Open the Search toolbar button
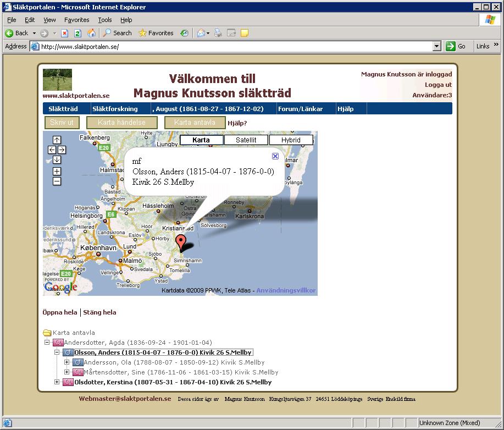This screenshot has height=430, width=504. (x=118, y=33)
